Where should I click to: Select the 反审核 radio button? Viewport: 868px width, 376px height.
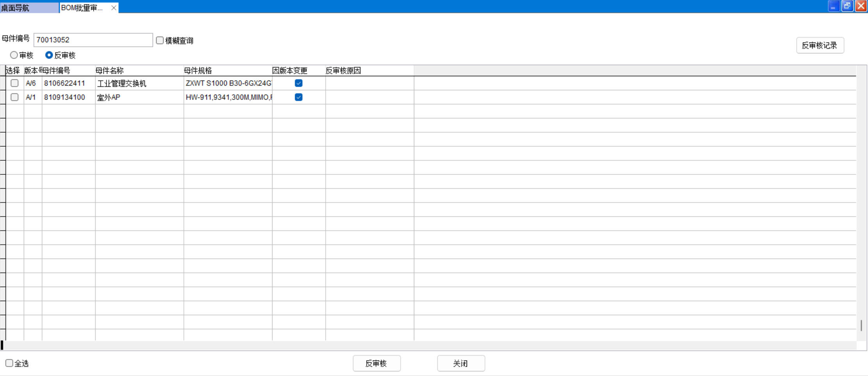pos(49,55)
